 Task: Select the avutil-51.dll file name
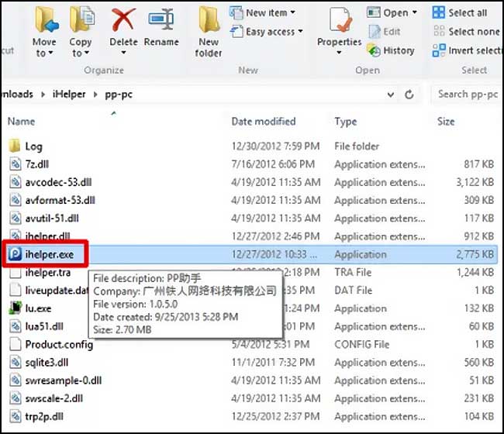pos(52,218)
